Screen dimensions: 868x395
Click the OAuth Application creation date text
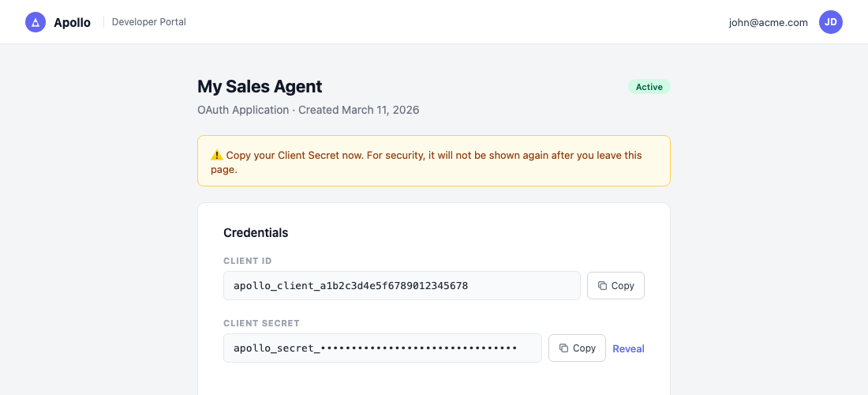[308, 110]
